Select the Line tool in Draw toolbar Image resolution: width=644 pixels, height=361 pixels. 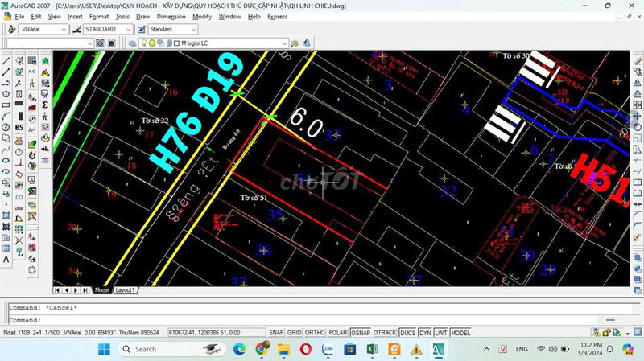[x=6, y=59]
